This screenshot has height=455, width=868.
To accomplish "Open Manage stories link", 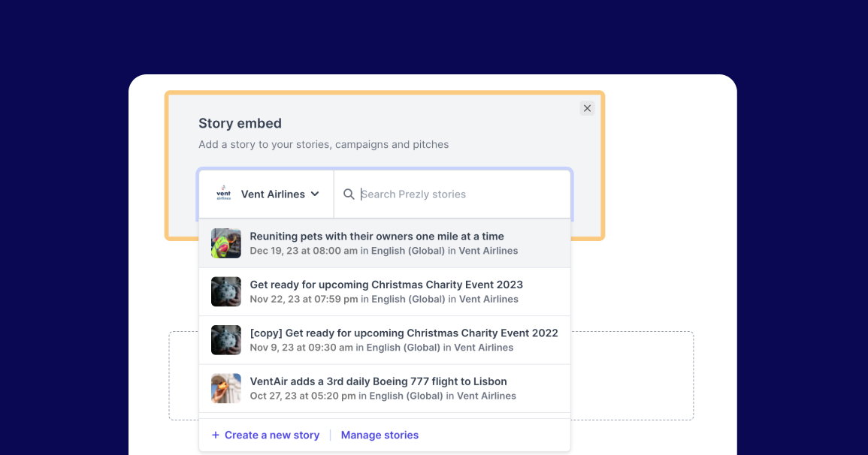I will (x=380, y=435).
